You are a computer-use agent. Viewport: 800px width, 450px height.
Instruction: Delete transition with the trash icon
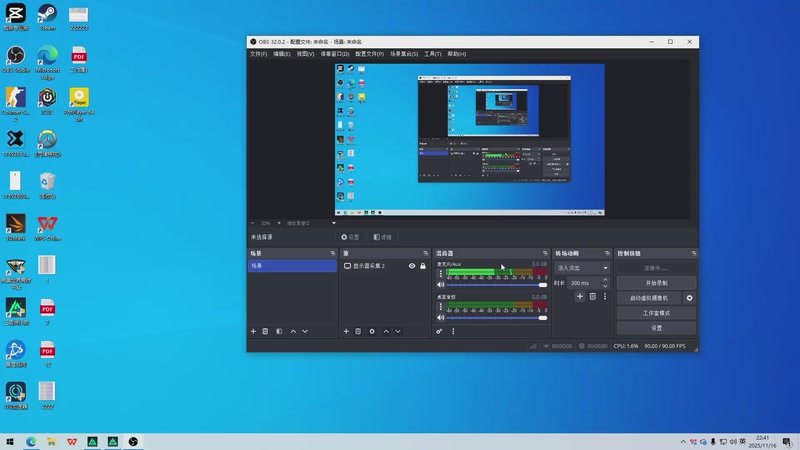coord(592,296)
